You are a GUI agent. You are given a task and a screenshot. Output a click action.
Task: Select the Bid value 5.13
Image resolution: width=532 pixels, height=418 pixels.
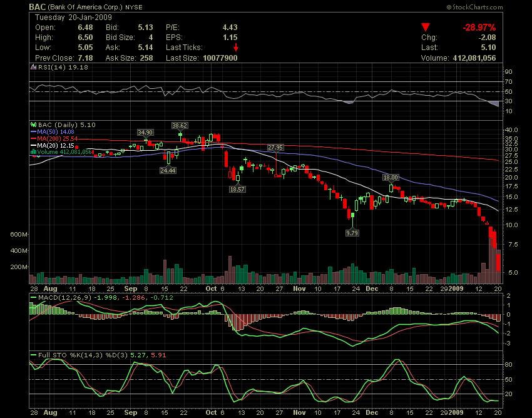pos(145,28)
